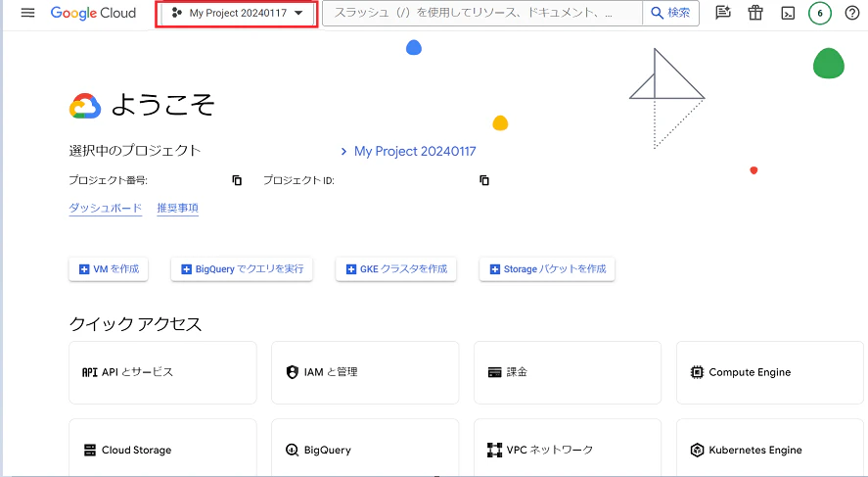Open the hamburger navigation menu
868x477 pixels.
click(27, 13)
